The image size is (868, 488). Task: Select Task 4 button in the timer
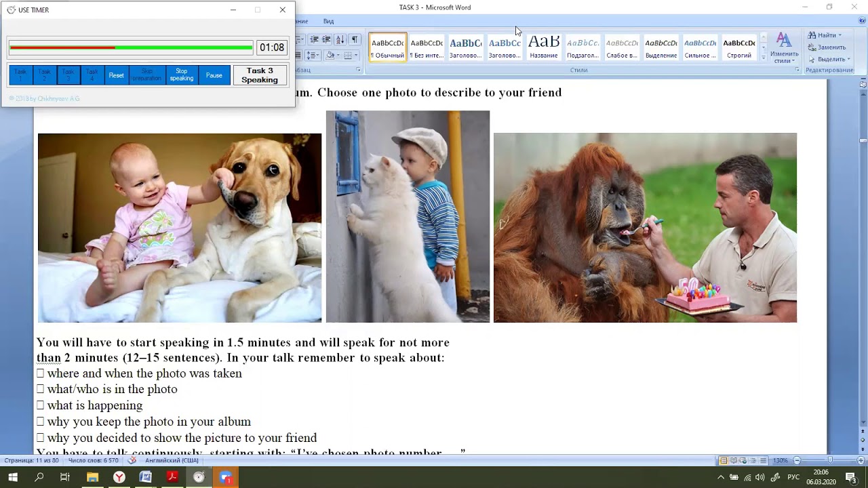tap(92, 75)
